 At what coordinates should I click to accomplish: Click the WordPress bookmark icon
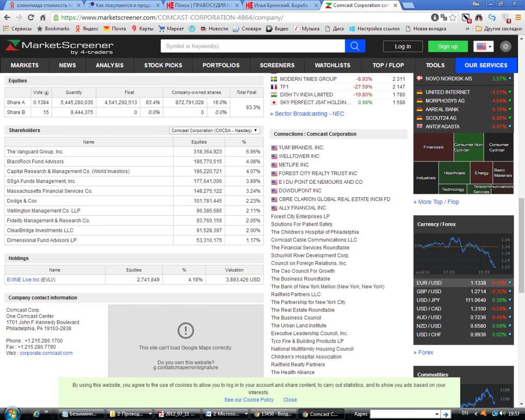pos(192,28)
